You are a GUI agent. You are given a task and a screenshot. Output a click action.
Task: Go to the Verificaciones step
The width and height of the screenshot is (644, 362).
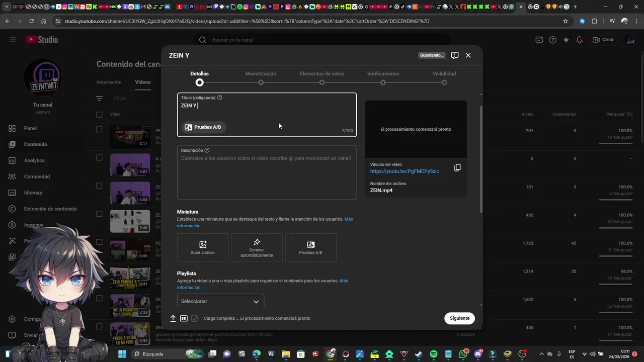[x=383, y=77]
